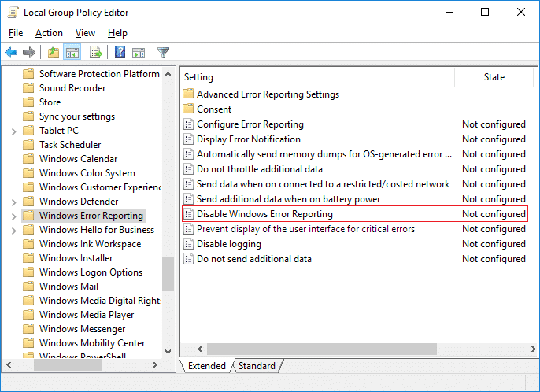
Task: Open the View menu
Action: (85, 33)
